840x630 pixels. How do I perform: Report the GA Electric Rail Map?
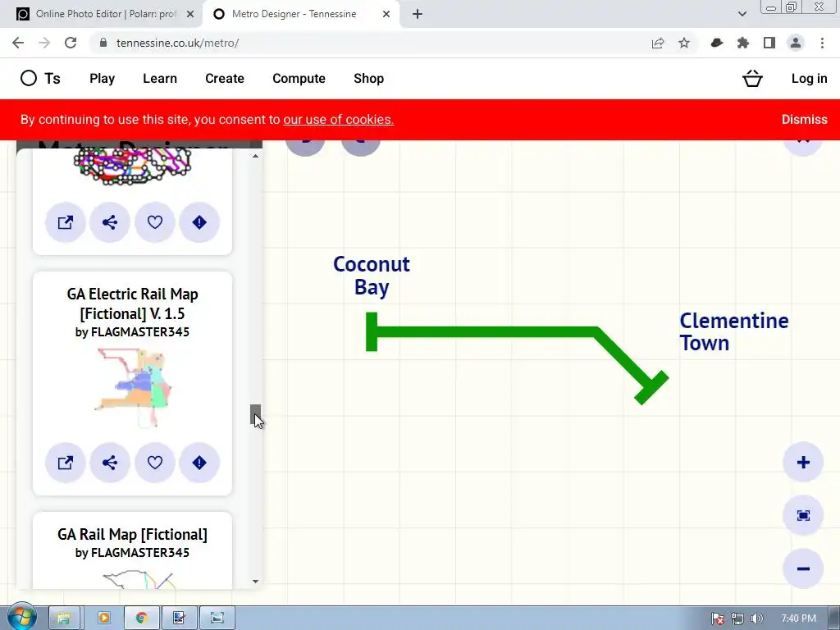(x=199, y=463)
